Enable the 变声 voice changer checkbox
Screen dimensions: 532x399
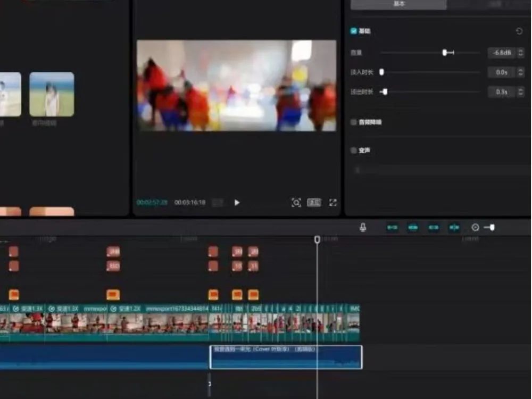354,151
